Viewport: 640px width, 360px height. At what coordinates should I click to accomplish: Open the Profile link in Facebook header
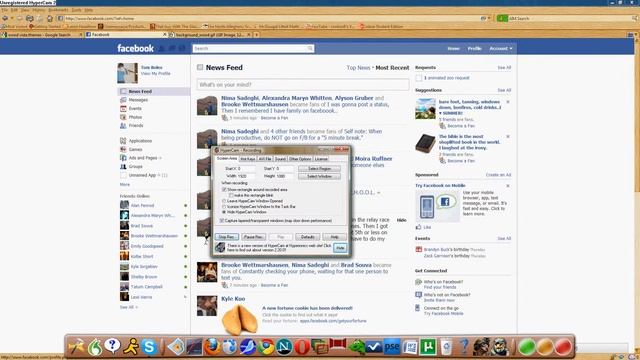[474, 49]
